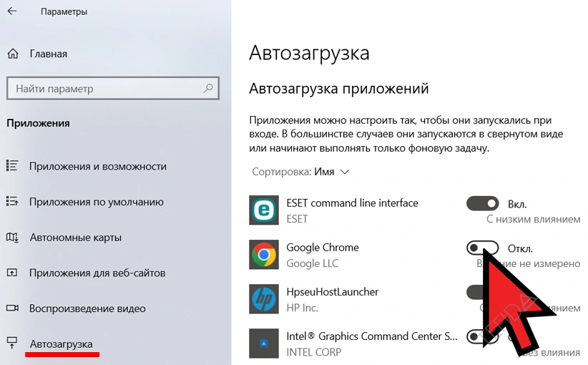Click the HP HpseuHostLauncher icon
Screen dimensions: 588x365
264,299
